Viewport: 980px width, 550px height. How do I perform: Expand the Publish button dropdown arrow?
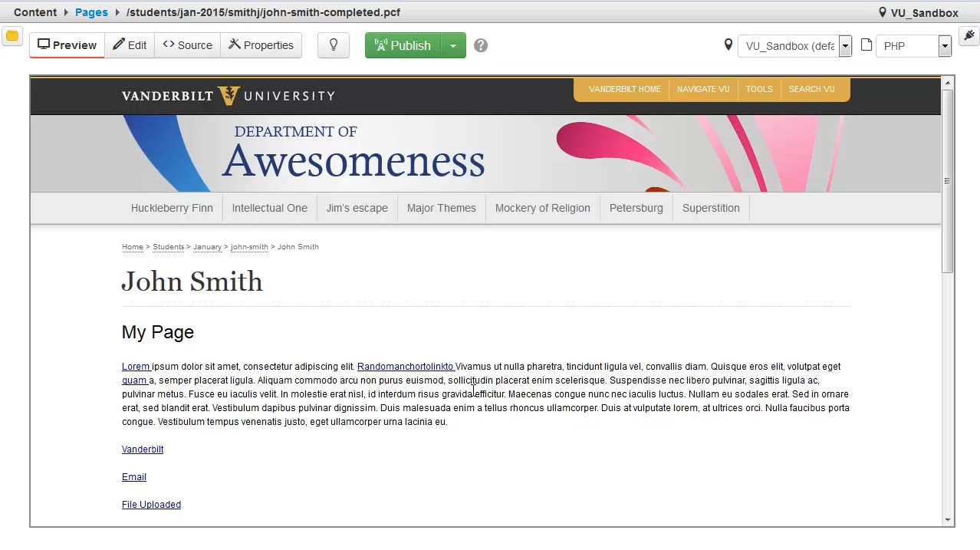coord(453,45)
